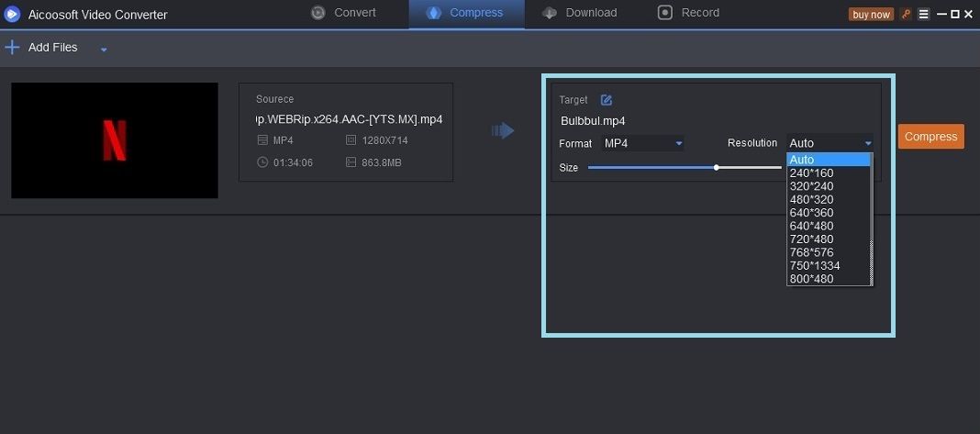Expand the Add Files dropdown arrow

pyautogui.click(x=104, y=49)
